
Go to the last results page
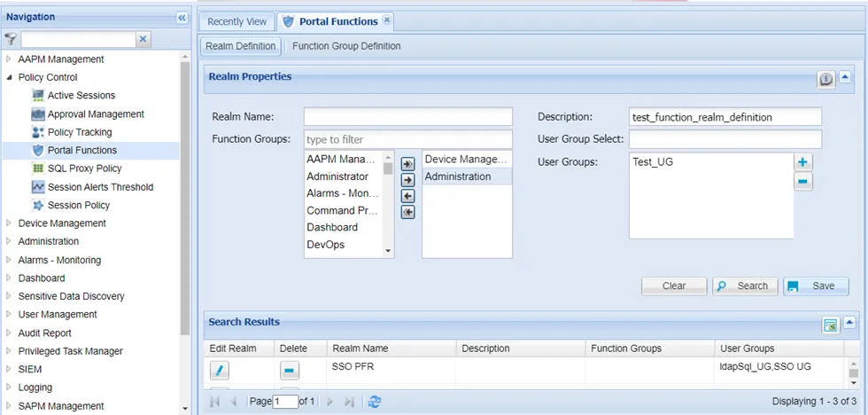pyautogui.click(x=349, y=402)
